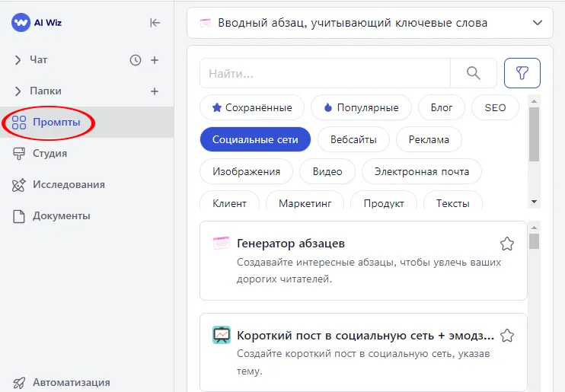Click the category list scrollbar thumb

coord(534,134)
